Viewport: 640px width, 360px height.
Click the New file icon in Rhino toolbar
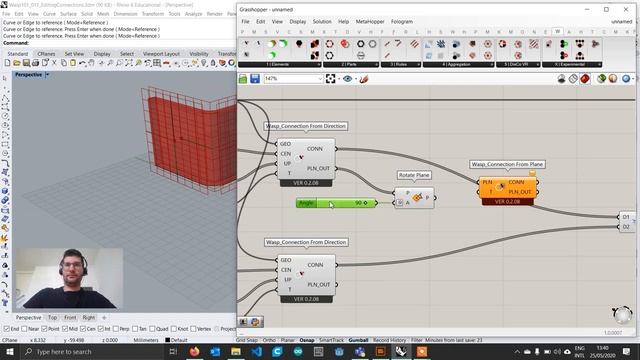pos(7,63)
